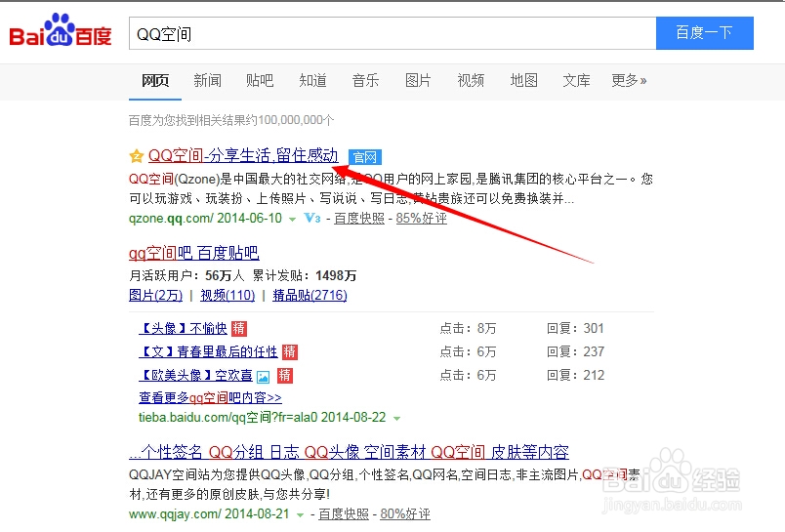This screenshot has width=785, height=532.
Task: Click the www.qqjay.com/ 2014-08-21 URL text
Action: (x=209, y=514)
